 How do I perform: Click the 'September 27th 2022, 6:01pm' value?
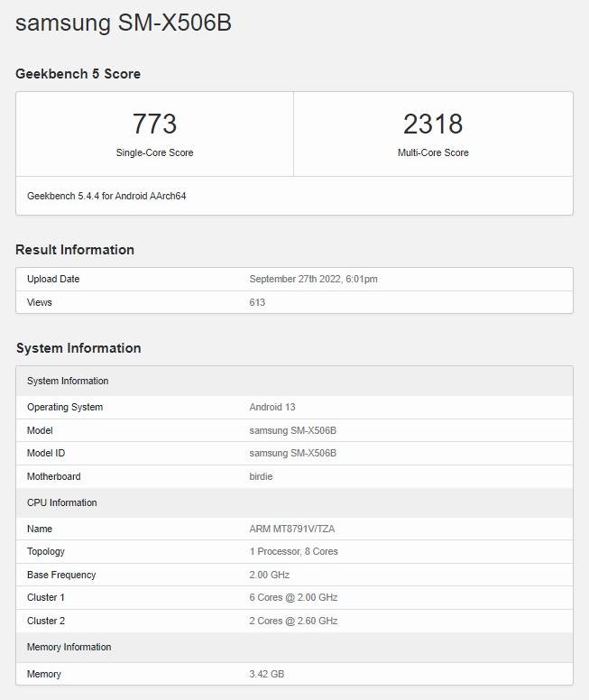point(313,279)
